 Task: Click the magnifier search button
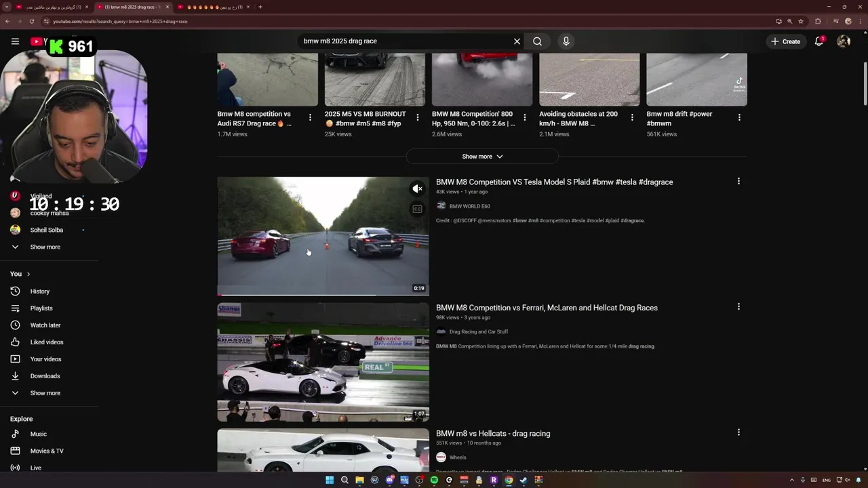coord(537,41)
